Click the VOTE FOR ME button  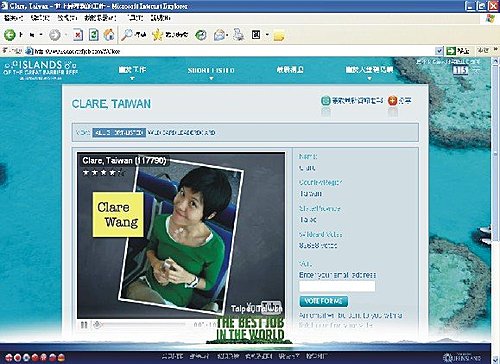pos(324,301)
